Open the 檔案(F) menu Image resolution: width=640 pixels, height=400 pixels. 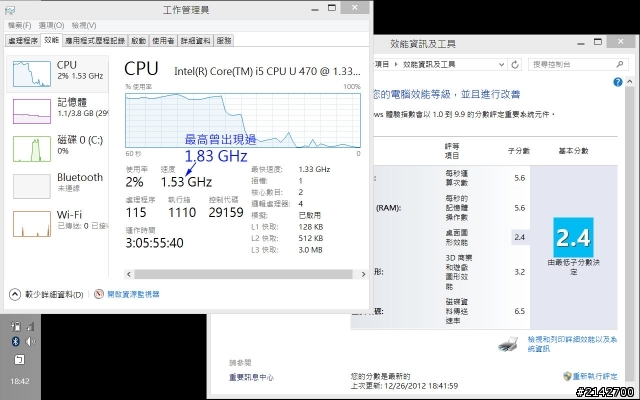click(19, 25)
